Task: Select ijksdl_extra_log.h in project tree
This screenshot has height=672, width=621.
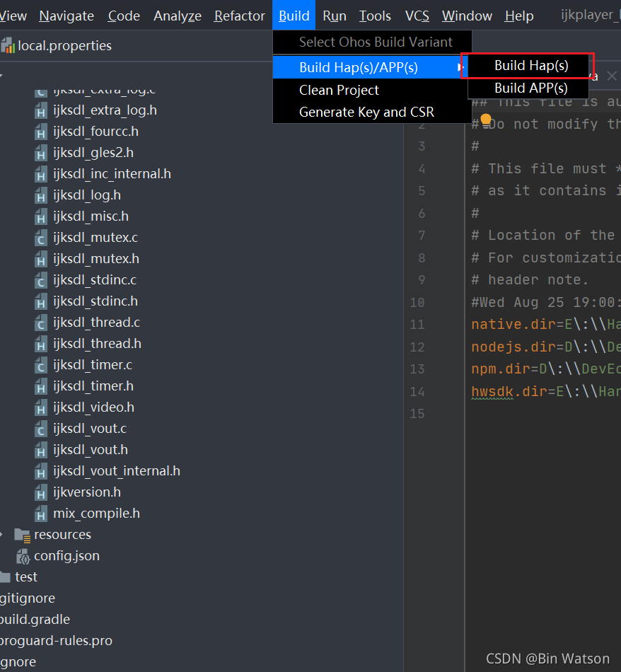Action: coord(105,110)
